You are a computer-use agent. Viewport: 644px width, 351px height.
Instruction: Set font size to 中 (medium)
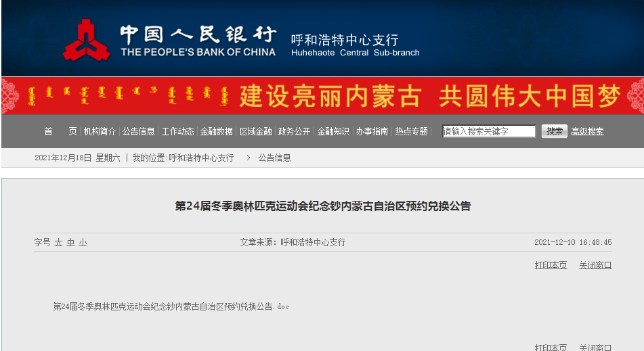[70, 242]
